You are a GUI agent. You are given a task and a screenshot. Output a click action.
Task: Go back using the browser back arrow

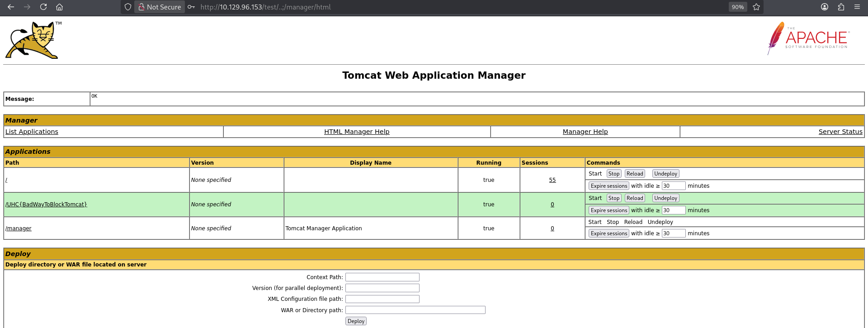(11, 7)
